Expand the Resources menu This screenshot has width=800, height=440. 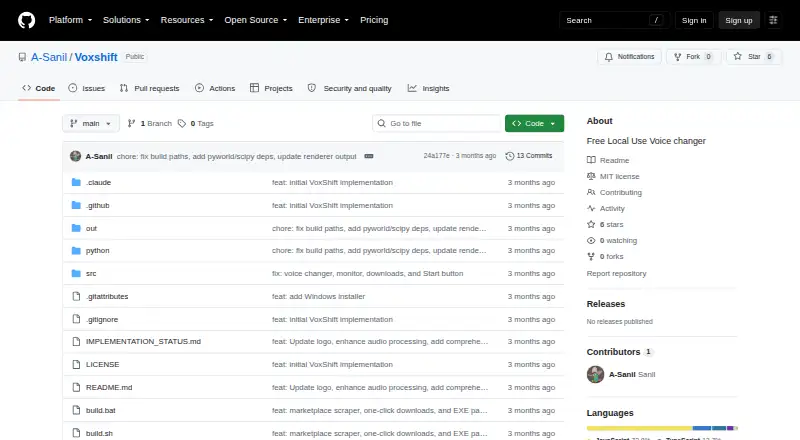coord(187,20)
